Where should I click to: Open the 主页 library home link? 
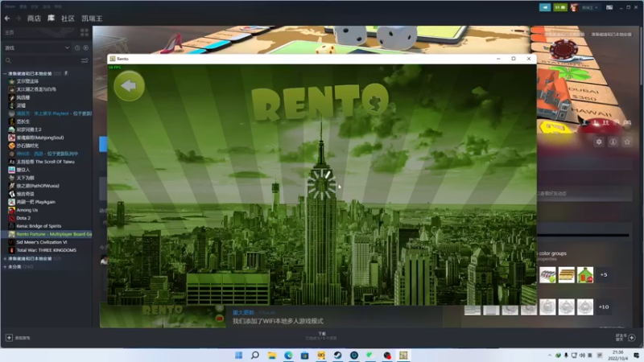tap(9, 32)
